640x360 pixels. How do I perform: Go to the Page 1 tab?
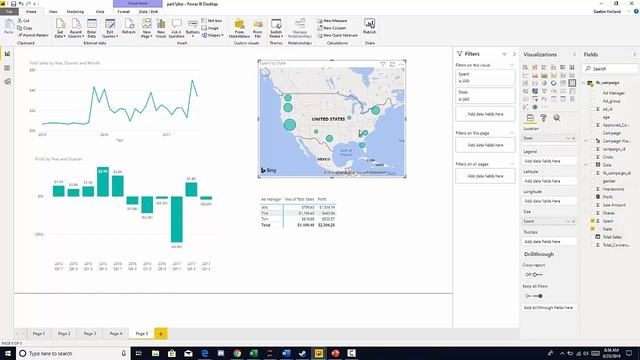pyautogui.click(x=39, y=333)
